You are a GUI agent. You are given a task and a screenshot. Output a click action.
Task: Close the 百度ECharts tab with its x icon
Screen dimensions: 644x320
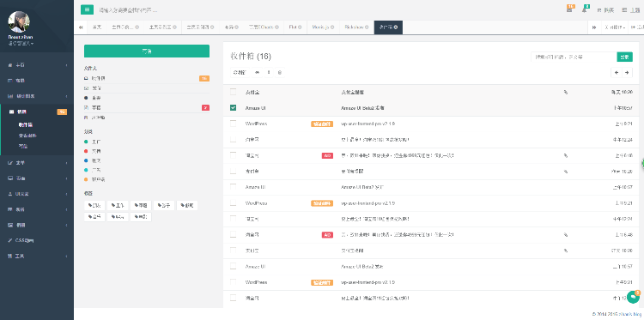276,27
